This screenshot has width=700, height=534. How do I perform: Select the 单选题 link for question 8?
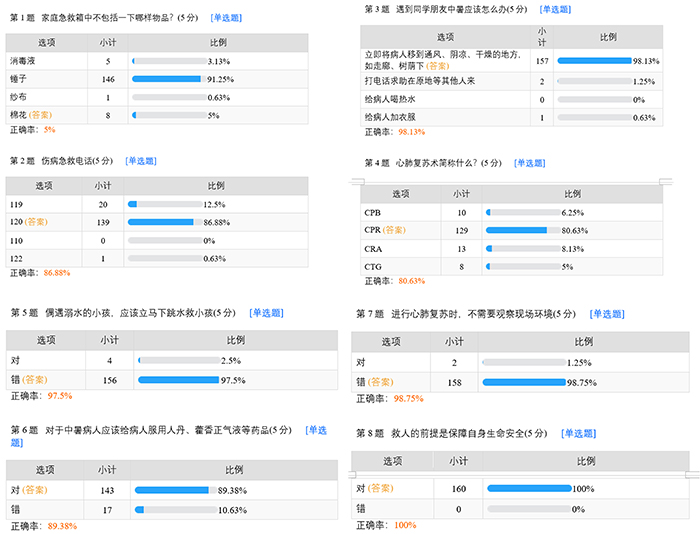[580, 433]
